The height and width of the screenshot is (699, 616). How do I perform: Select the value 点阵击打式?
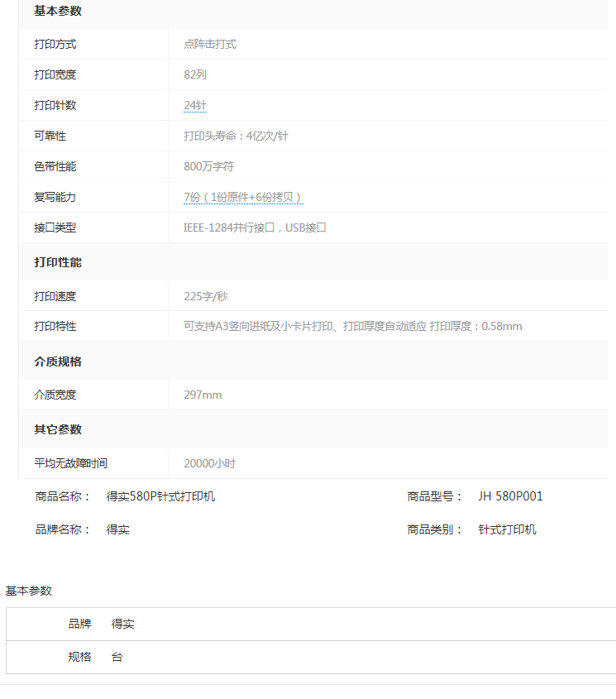coord(210,44)
